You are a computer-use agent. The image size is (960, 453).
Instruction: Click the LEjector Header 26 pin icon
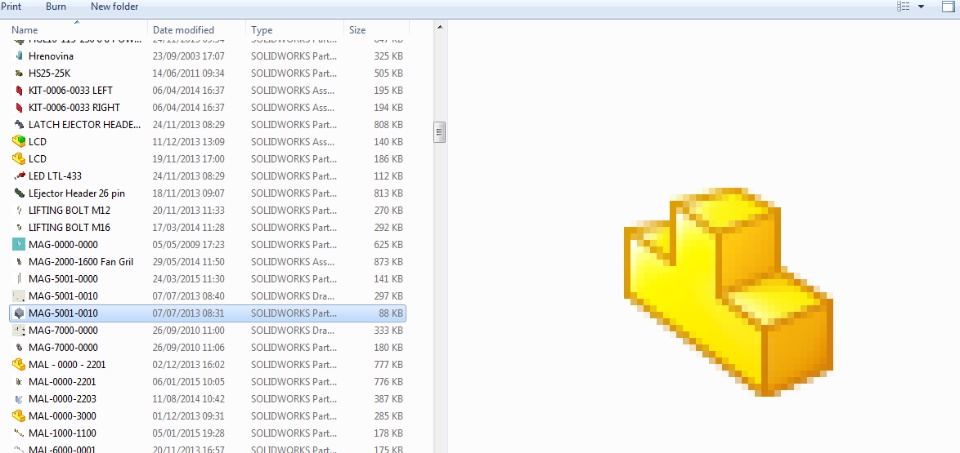18,193
